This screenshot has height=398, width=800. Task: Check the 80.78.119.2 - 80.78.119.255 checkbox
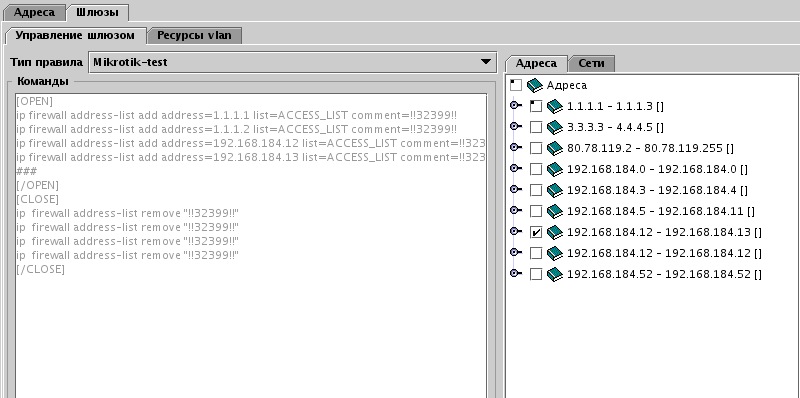(x=536, y=148)
